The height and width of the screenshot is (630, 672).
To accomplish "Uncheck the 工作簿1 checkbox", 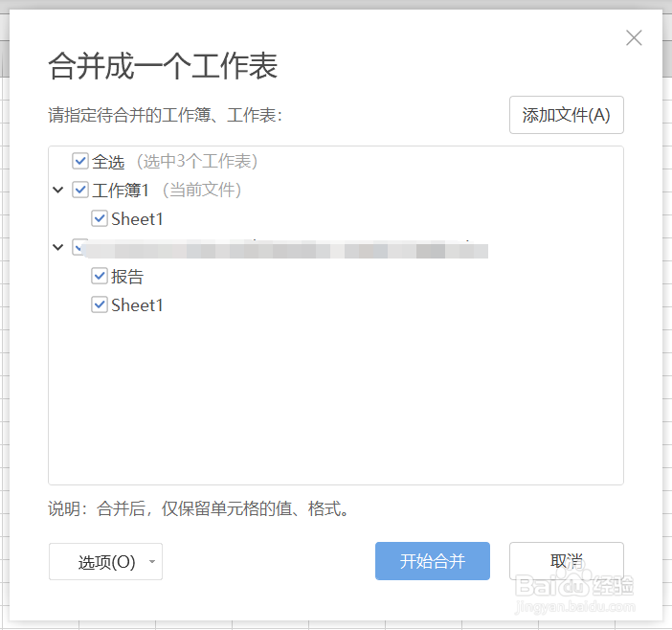I will point(80,190).
